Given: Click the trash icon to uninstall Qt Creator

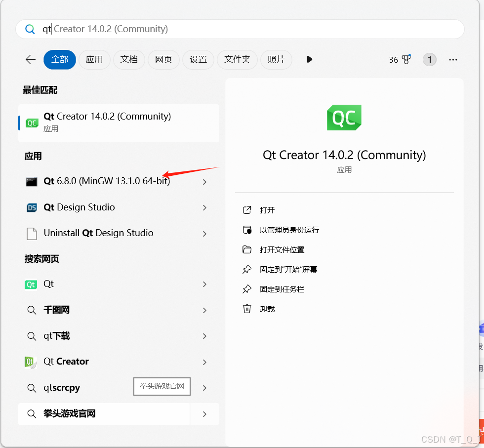Looking at the screenshot, I should pos(247,309).
